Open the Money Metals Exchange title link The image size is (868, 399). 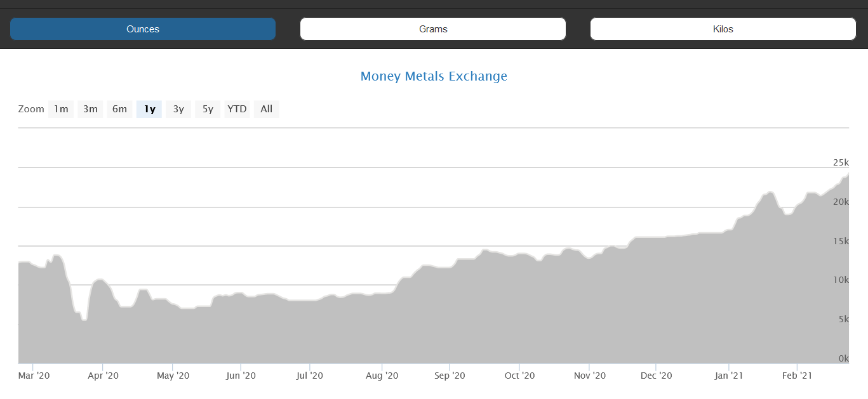click(x=434, y=76)
